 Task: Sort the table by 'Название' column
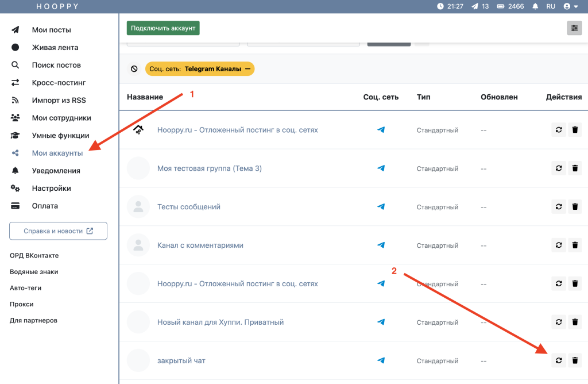[x=145, y=97]
